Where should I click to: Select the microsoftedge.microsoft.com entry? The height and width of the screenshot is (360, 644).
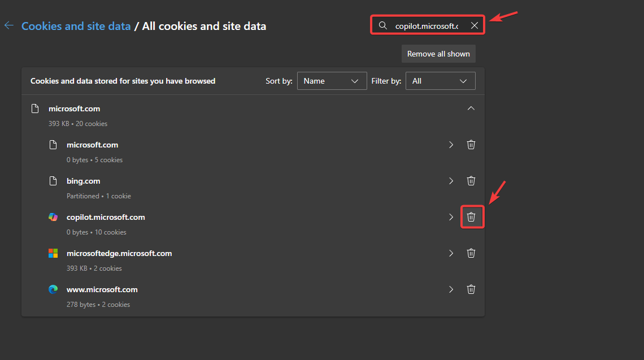[x=119, y=253]
